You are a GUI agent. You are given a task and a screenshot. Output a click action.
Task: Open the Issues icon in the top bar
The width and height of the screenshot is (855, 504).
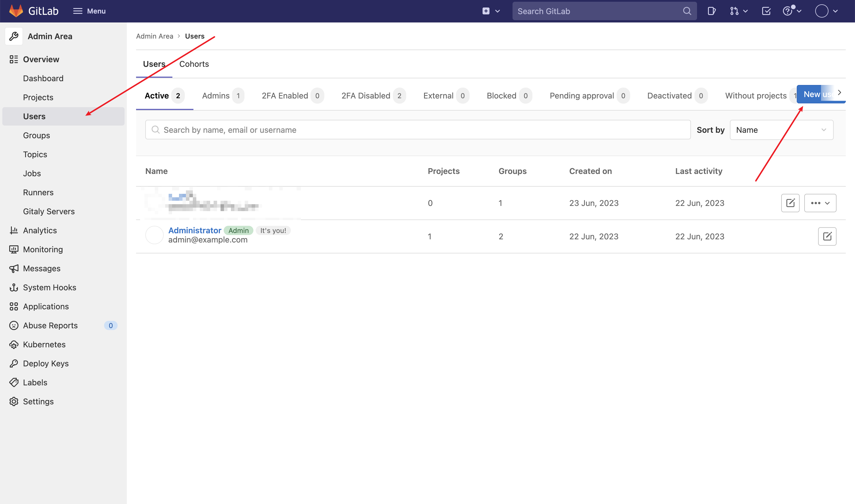pos(712,11)
